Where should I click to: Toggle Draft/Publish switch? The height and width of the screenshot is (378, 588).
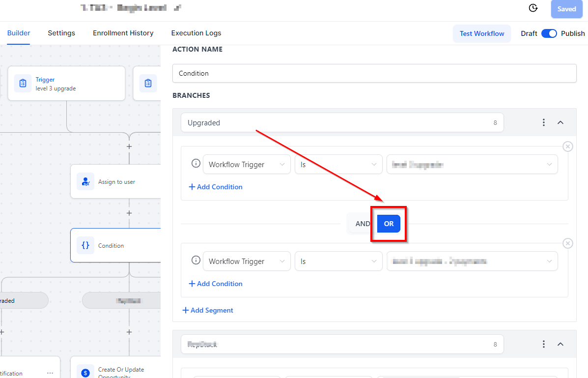click(x=549, y=33)
